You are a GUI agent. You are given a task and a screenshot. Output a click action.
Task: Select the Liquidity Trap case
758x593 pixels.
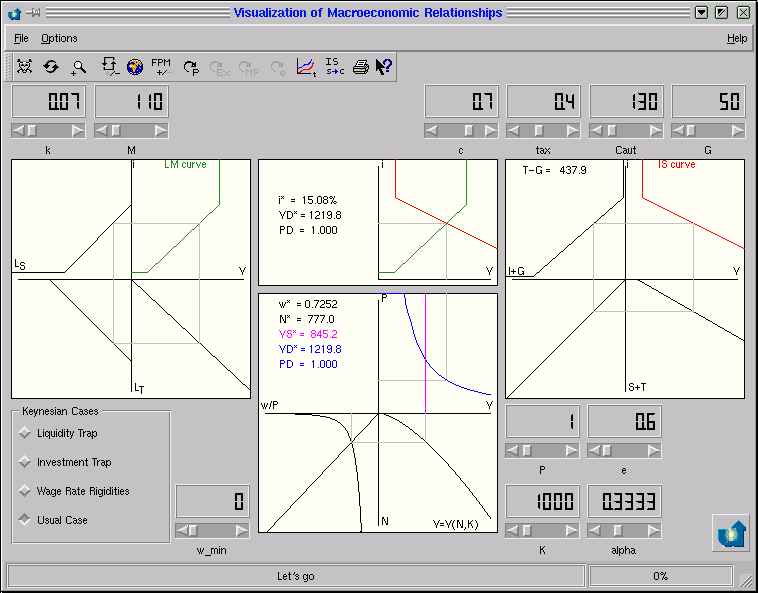pos(58,433)
